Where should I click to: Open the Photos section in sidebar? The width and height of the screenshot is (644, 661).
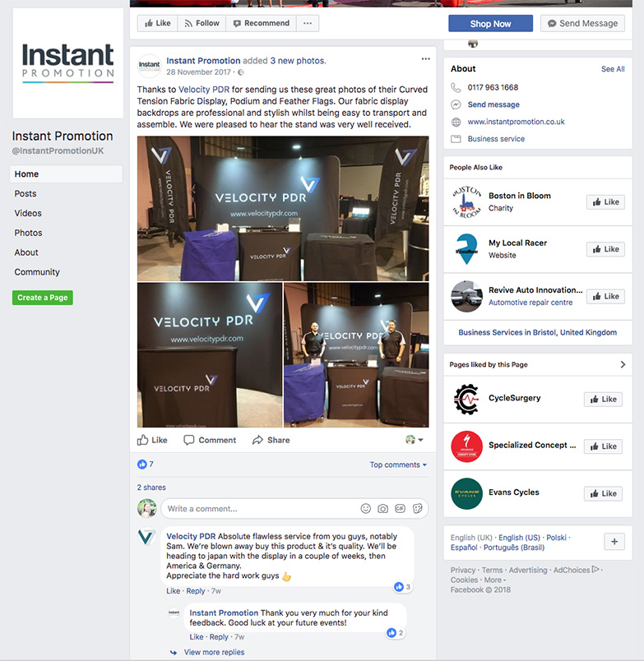(x=28, y=233)
